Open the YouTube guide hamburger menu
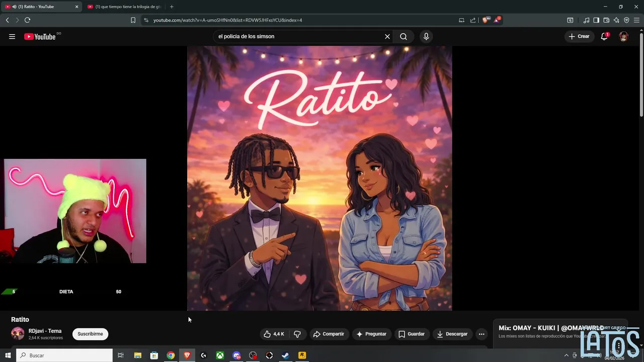Image resolution: width=644 pixels, height=362 pixels. (x=12, y=36)
